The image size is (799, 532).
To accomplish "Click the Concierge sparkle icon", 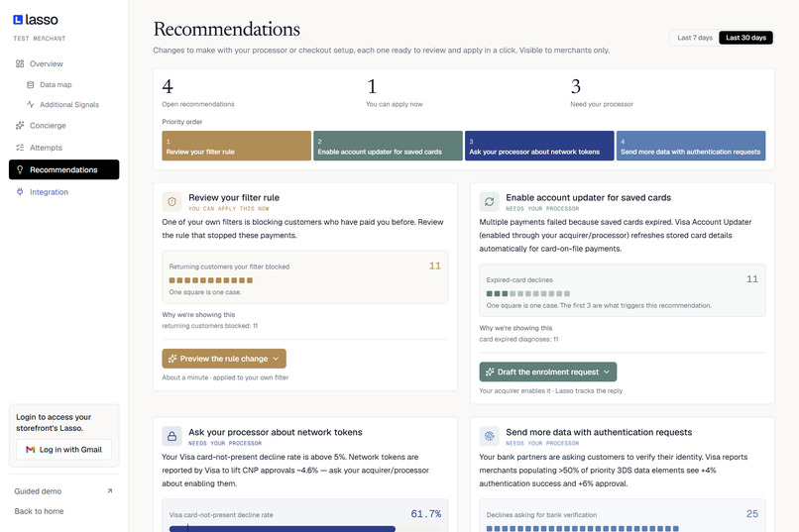I will coord(20,125).
